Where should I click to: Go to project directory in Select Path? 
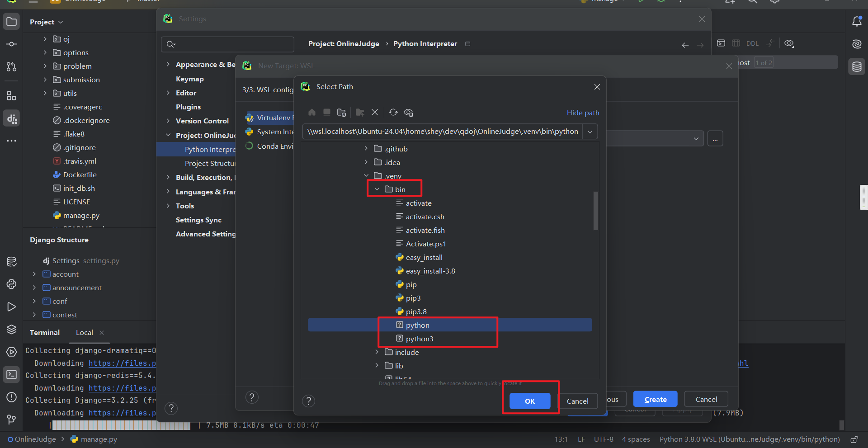point(342,112)
